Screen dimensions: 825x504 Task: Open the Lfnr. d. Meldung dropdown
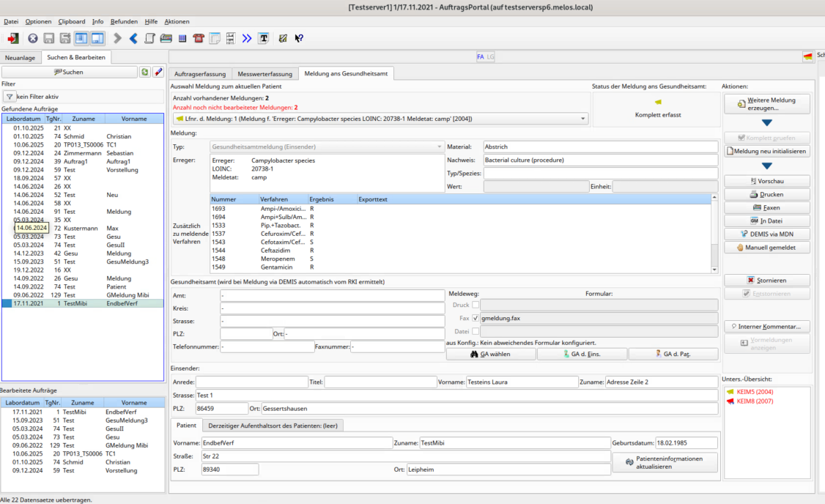pyautogui.click(x=583, y=119)
